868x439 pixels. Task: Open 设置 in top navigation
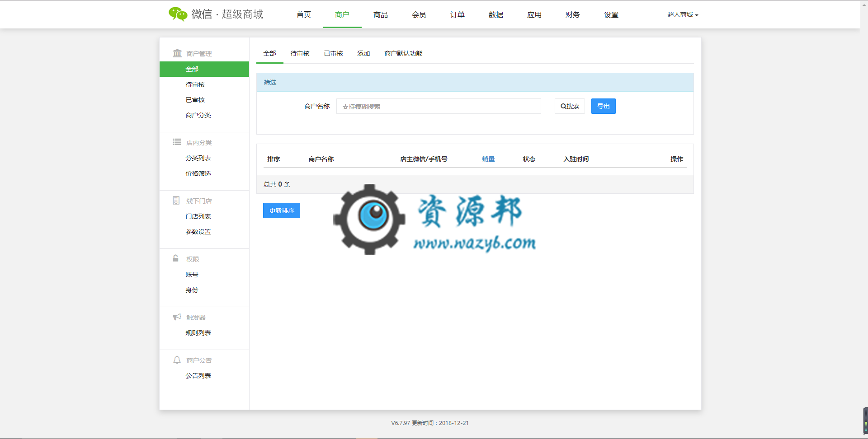pos(611,14)
